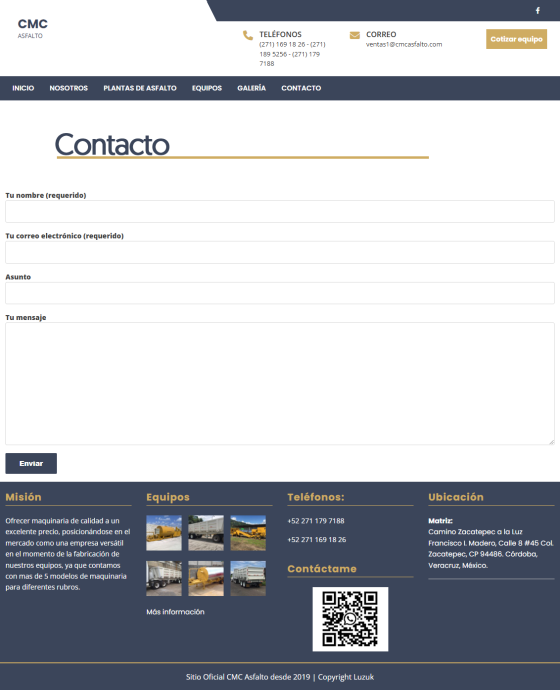Focus the Tu correo electrónico field

pos(280,252)
